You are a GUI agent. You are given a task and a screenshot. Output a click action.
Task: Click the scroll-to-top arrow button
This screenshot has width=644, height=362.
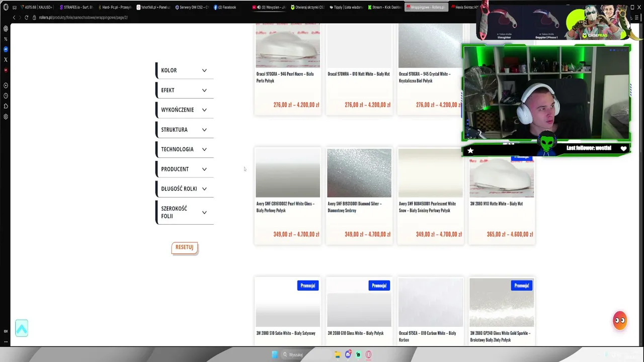(x=22, y=328)
